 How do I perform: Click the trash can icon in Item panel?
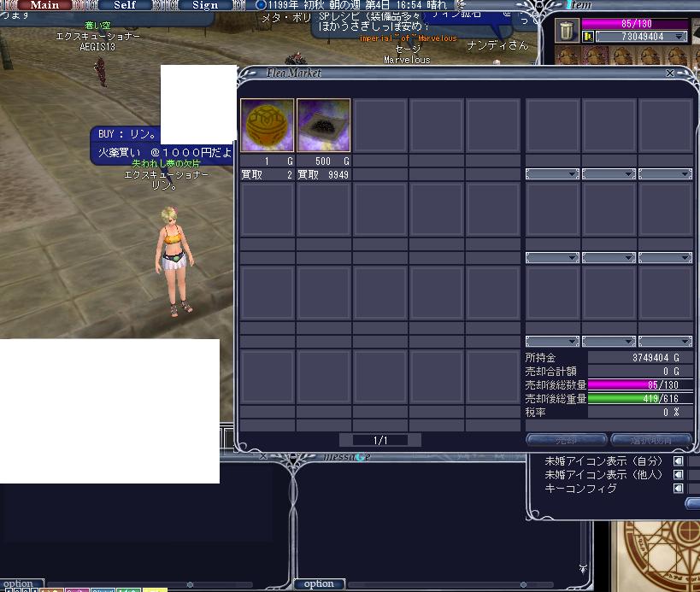pyautogui.click(x=567, y=31)
